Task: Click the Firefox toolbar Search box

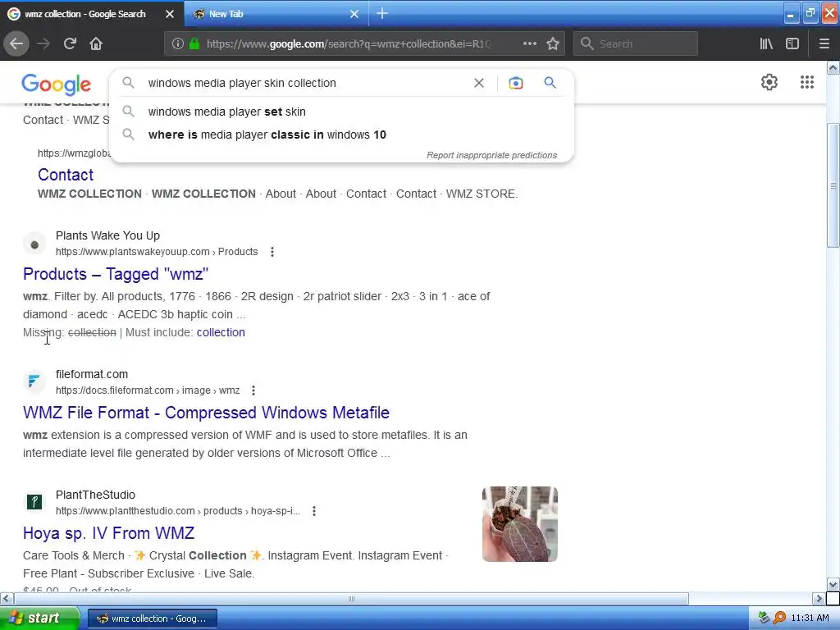Action: (636, 43)
